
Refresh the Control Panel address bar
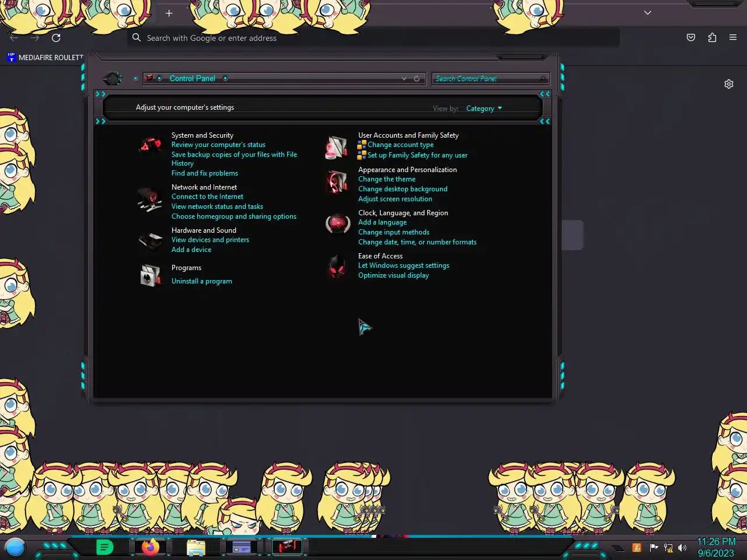pos(417,79)
